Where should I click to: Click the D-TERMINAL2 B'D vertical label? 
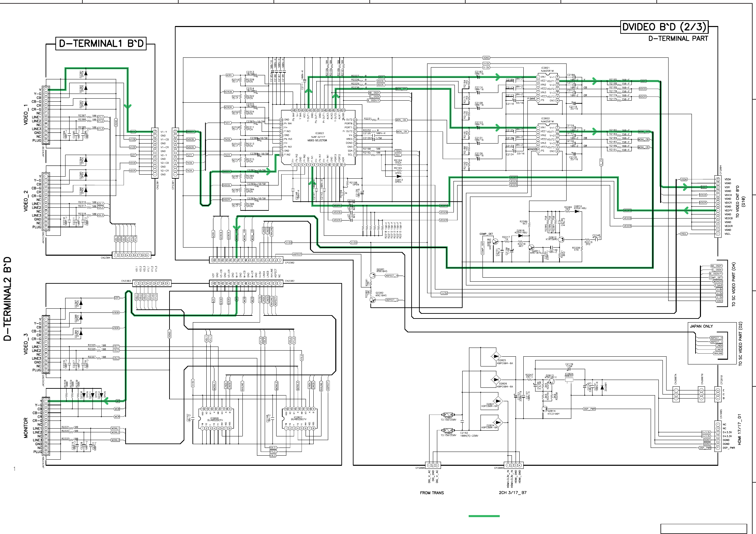(7, 299)
